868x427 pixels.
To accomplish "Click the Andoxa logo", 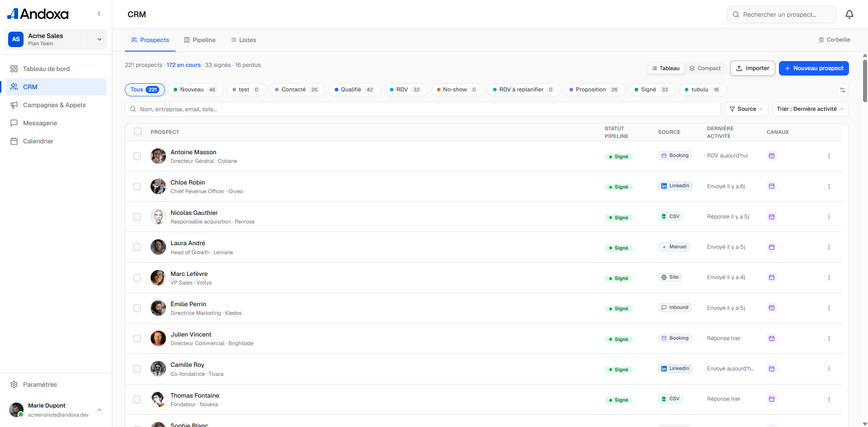I will coord(38,14).
